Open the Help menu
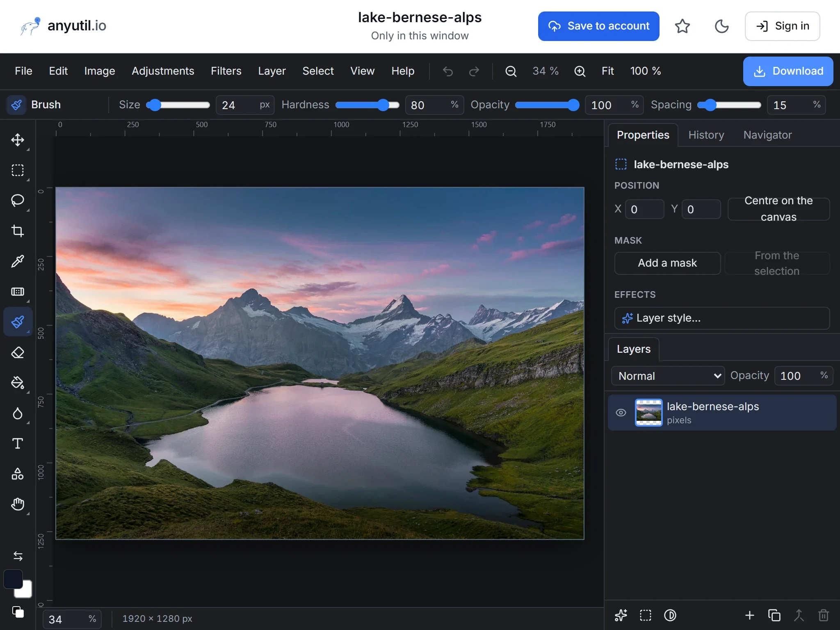This screenshot has height=630, width=840. (403, 71)
